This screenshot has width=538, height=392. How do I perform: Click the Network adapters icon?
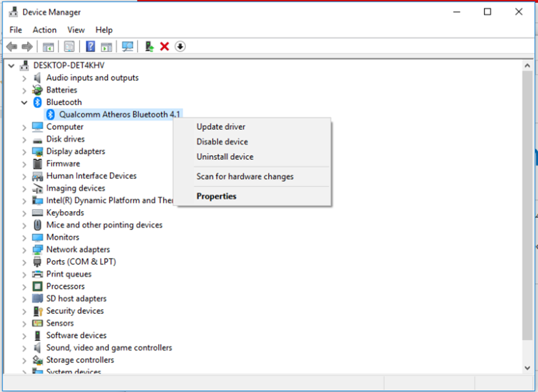pyautogui.click(x=37, y=250)
